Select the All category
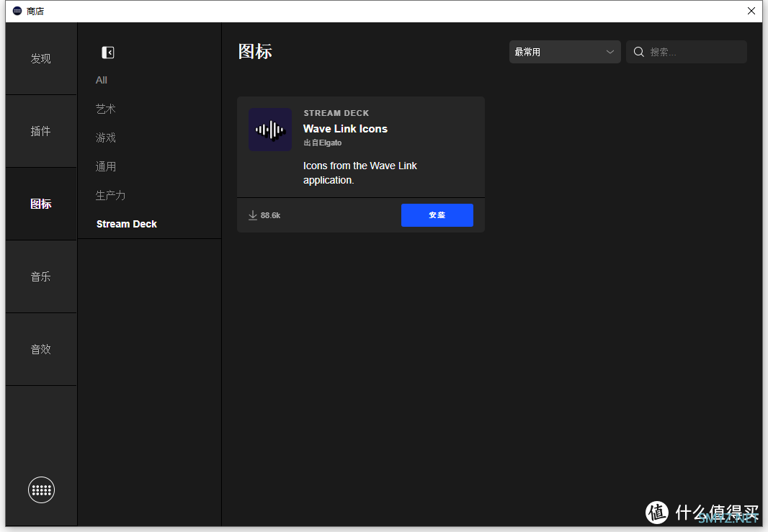This screenshot has width=768, height=532. pyautogui.click(x=102, y=80)
